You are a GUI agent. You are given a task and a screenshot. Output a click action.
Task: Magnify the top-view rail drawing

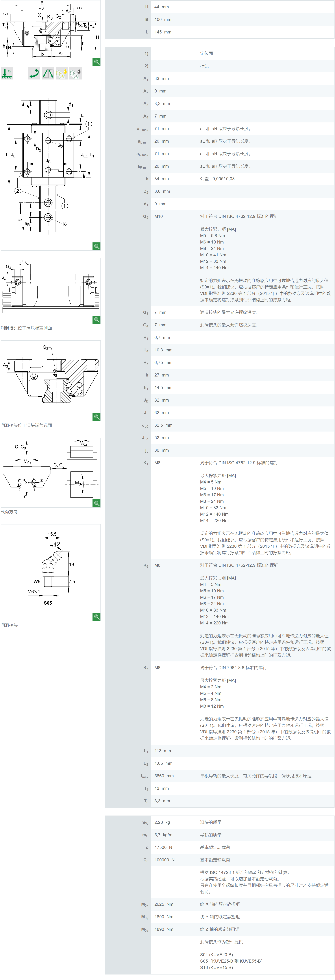tap(97, 246)
